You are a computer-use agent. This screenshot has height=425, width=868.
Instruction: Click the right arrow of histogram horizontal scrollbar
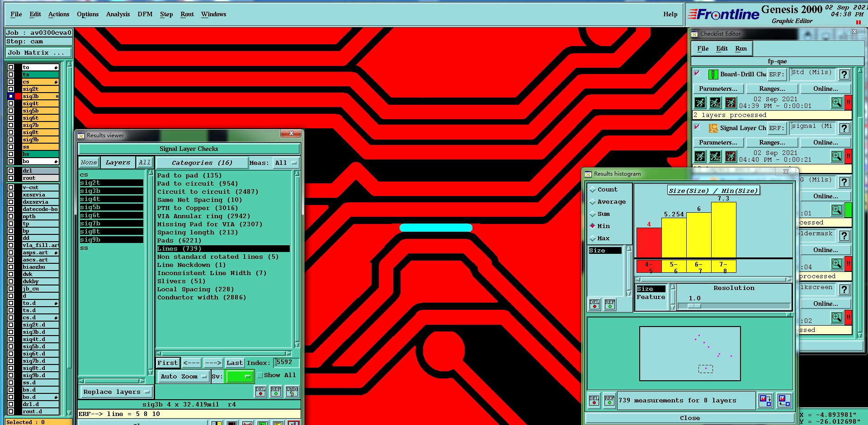pos(789,280)
